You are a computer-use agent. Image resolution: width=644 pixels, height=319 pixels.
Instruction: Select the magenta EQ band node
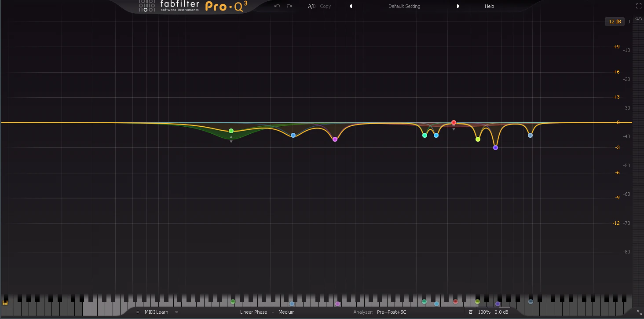[x=335, y=139]
